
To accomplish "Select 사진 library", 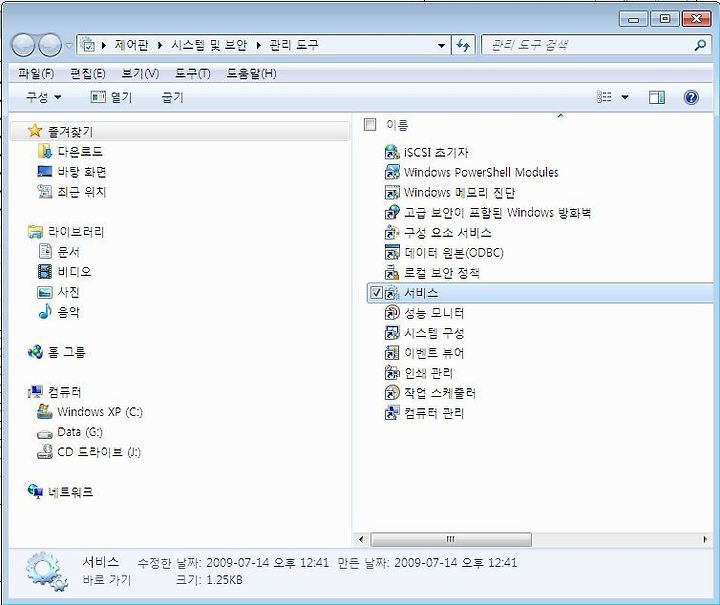I will (x=58, y=292).
